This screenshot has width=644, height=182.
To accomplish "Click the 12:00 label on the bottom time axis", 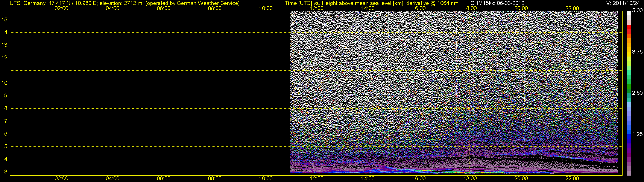I will pyautogui.click(x=317, y=179).
